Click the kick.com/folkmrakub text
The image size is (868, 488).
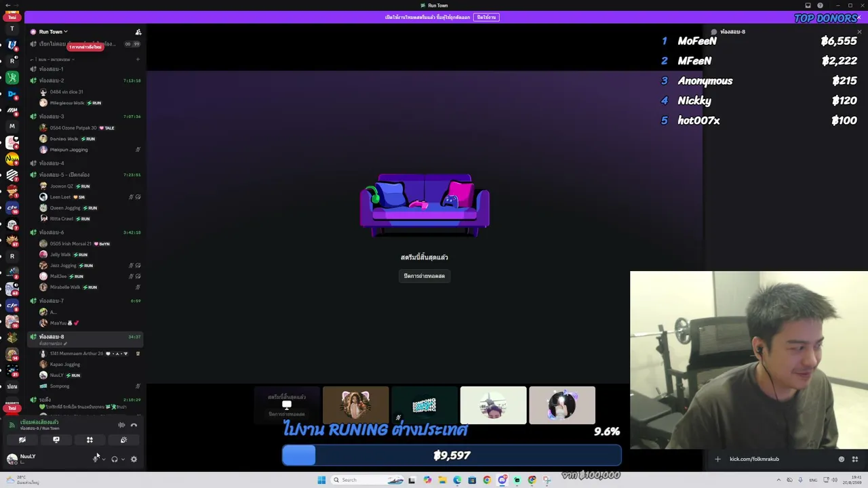pos(754,459)
